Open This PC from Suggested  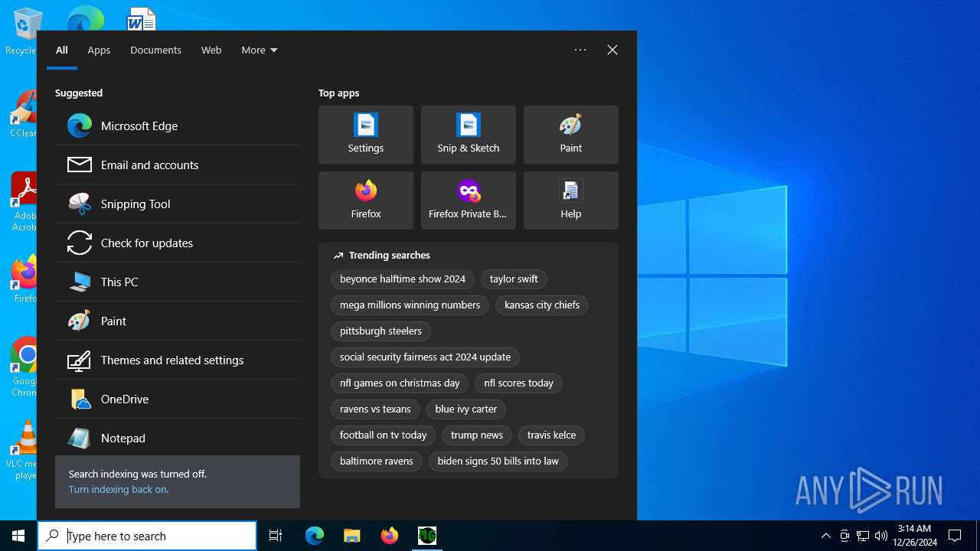tap(178, 282)
